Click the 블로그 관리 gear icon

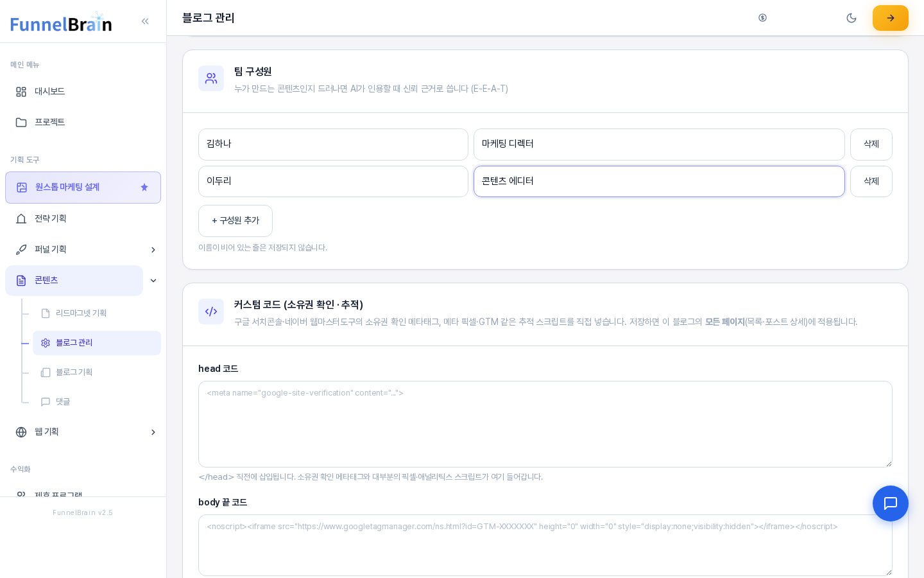(x=46, y=343)
